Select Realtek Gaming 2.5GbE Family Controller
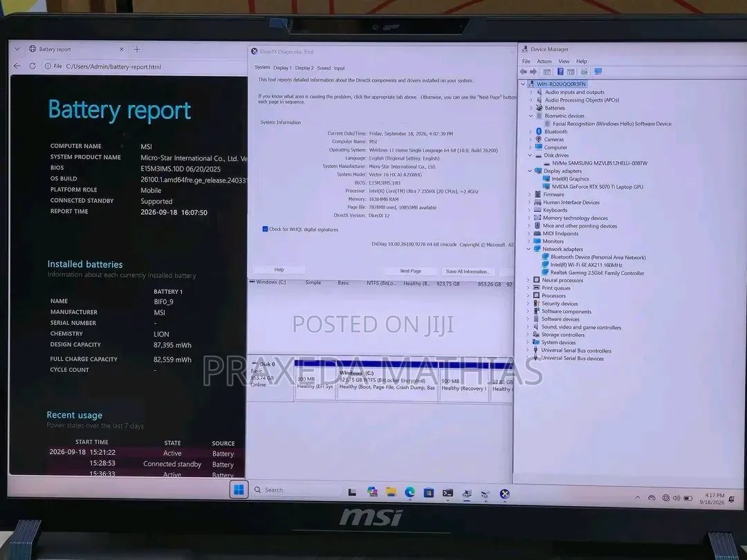 pyautogui.click(x=597, y=273)
